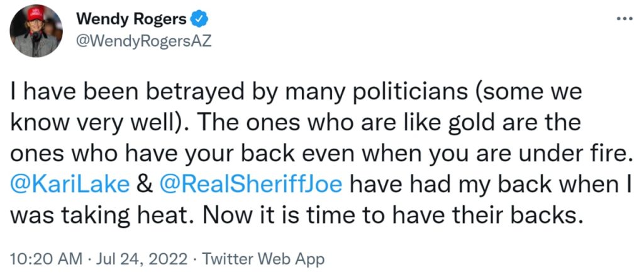Click the red hat in the avatar
This screenshot has height=279, width=644.
point(36,14)
